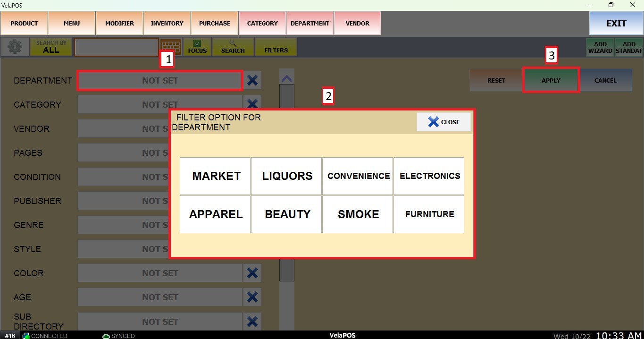Image resolution: width=644 pixels, height=339 pixels.
Task: Focus the search text input box
Action: [117, 47]
